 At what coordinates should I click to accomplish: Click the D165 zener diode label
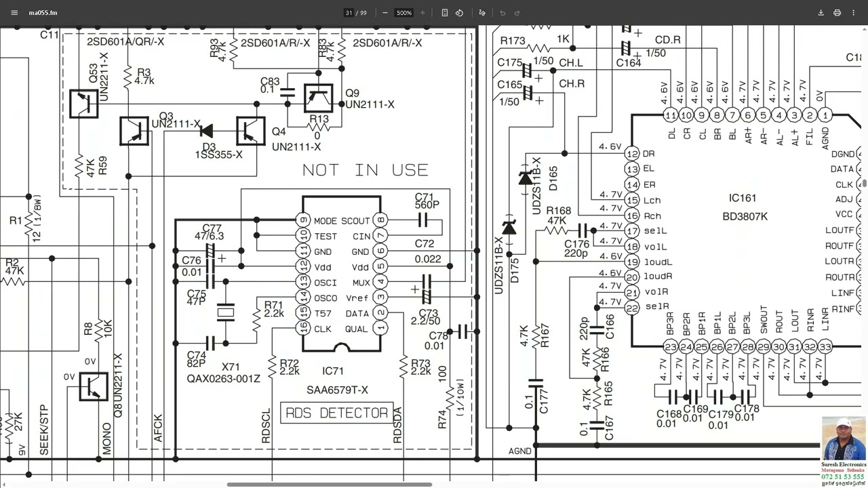[x=553, y=178]
